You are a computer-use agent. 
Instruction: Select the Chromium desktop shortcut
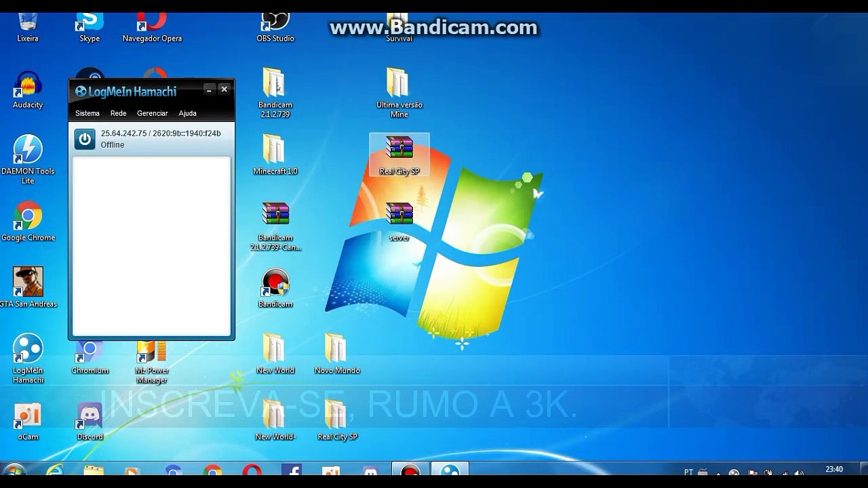click(90, 358)
